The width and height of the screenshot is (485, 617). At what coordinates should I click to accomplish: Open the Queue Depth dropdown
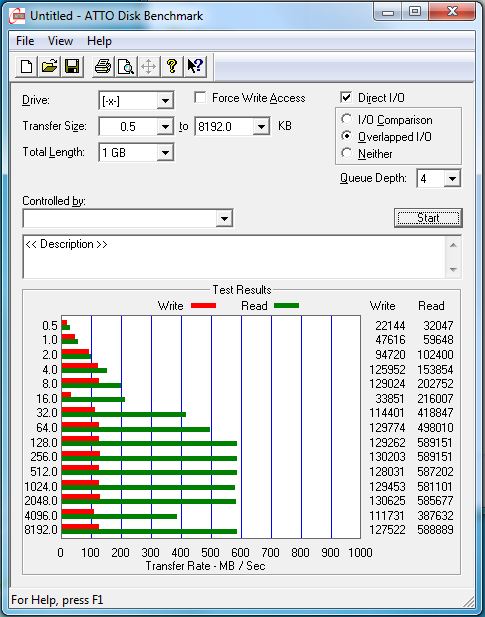click(452, 179)
